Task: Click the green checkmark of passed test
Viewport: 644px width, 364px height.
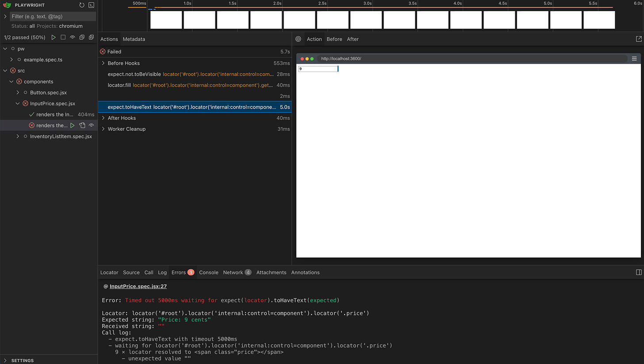Action: 31,114
